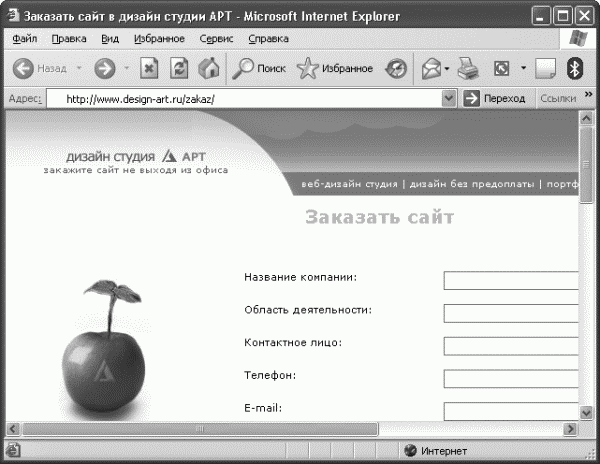Go to the Home page icon
The width and height of the screenshot is (600, 464).
(209, 68)
